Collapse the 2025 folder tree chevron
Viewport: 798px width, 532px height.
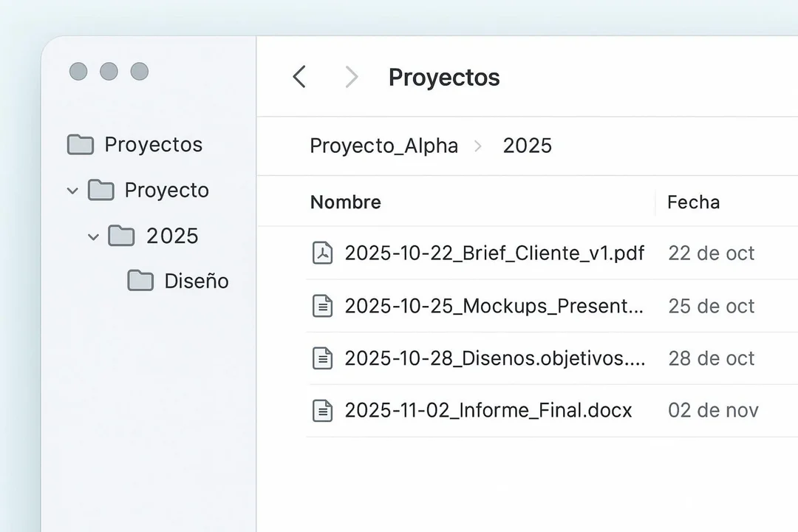pos(93,236)
